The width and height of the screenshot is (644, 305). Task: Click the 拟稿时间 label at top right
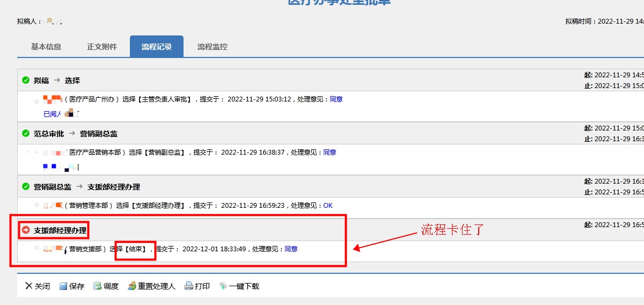(x=580, y=21)
